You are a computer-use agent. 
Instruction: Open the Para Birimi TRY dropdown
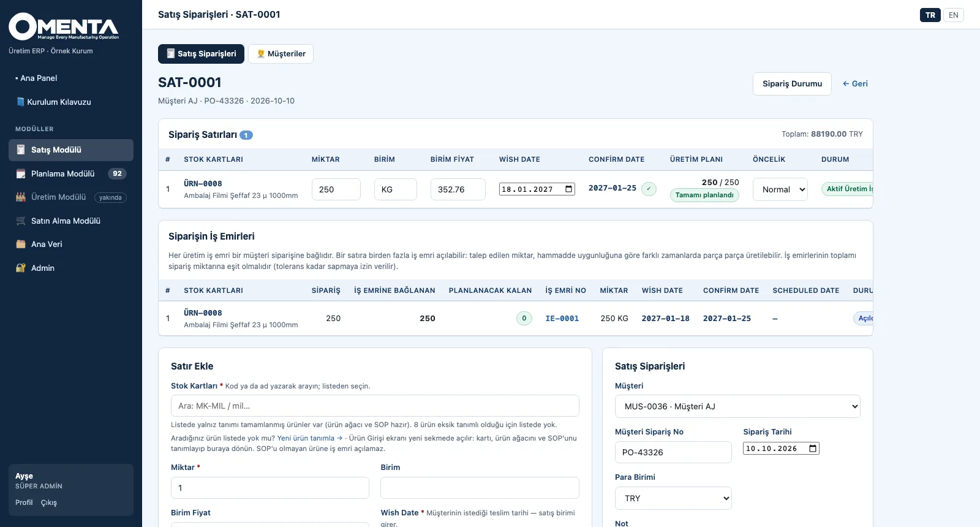673,498
